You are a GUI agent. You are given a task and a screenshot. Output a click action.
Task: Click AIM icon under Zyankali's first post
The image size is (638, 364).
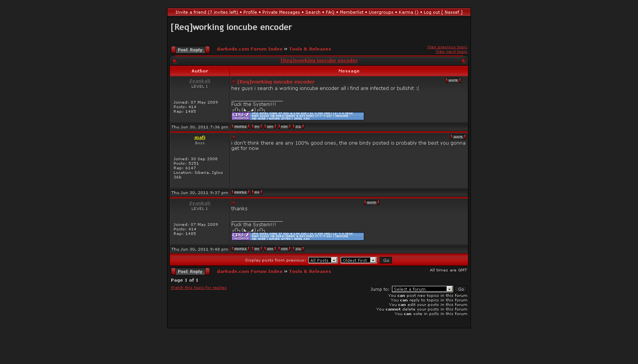point(270,127)
